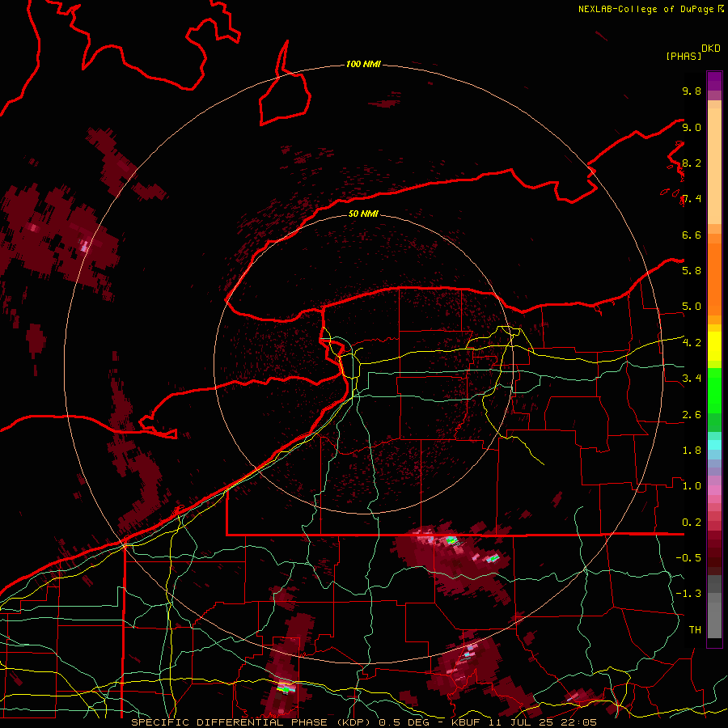Pick the bright green band beside 3.4
The width and height of the screenshot is (728, 728).
(x=714, y=390)
